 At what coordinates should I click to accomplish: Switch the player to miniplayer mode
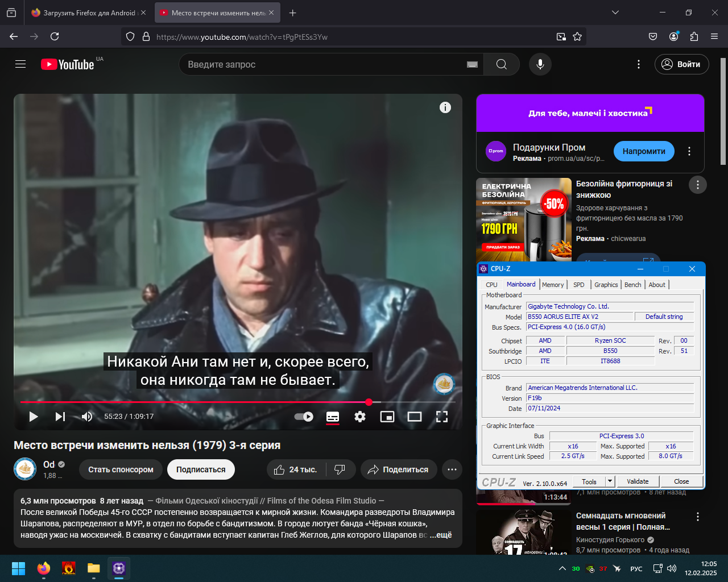point(387,417)
